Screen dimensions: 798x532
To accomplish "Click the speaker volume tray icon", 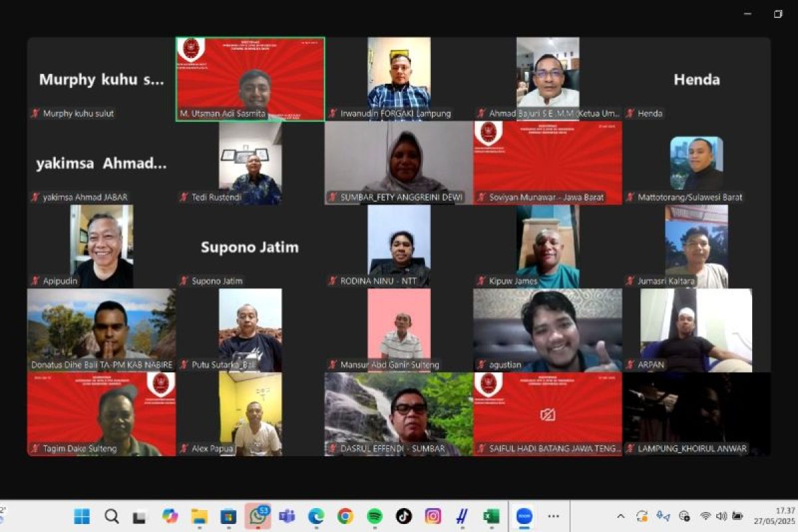I will (721, 516).
